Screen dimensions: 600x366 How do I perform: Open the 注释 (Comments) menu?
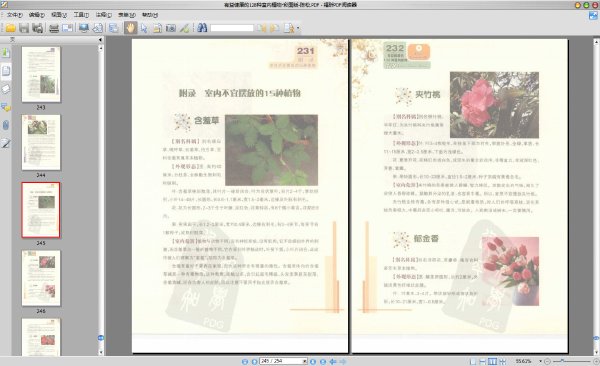[103, 15]
